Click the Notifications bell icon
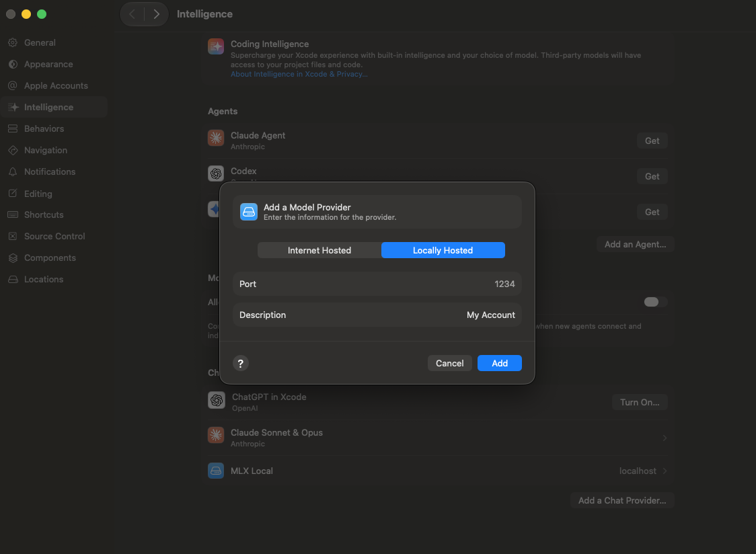 pyautogui.click(x=13, y=171)
